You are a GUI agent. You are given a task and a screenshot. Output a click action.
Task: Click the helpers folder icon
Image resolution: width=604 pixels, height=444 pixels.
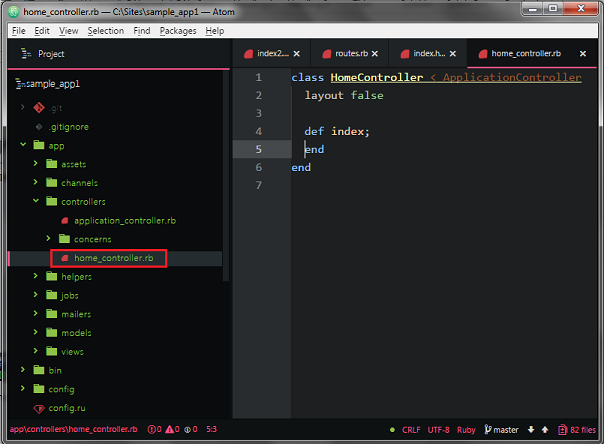[52, 276]
